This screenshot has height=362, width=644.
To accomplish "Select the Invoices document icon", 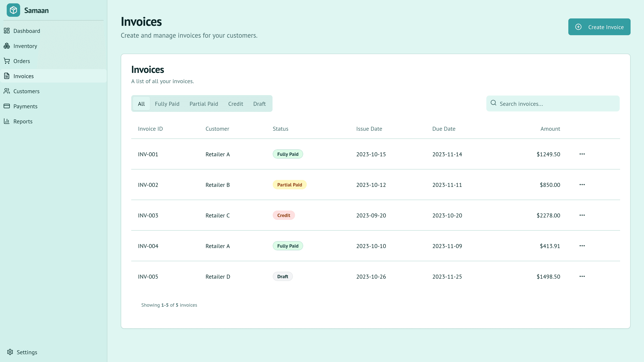I will click(7, 76).
